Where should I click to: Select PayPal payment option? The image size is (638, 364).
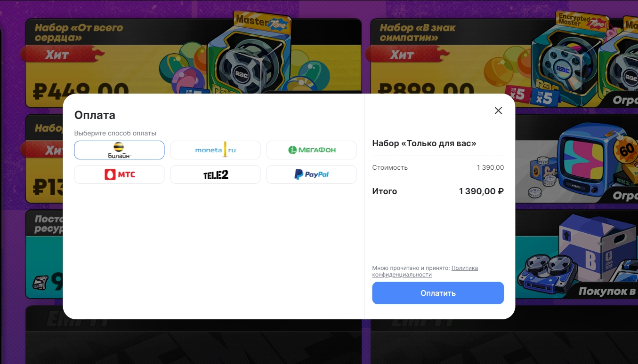311,174
